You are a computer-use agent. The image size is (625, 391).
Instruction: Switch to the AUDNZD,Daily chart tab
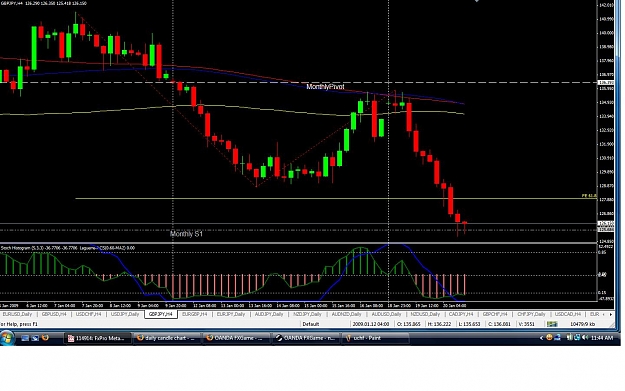click(346, 314)
